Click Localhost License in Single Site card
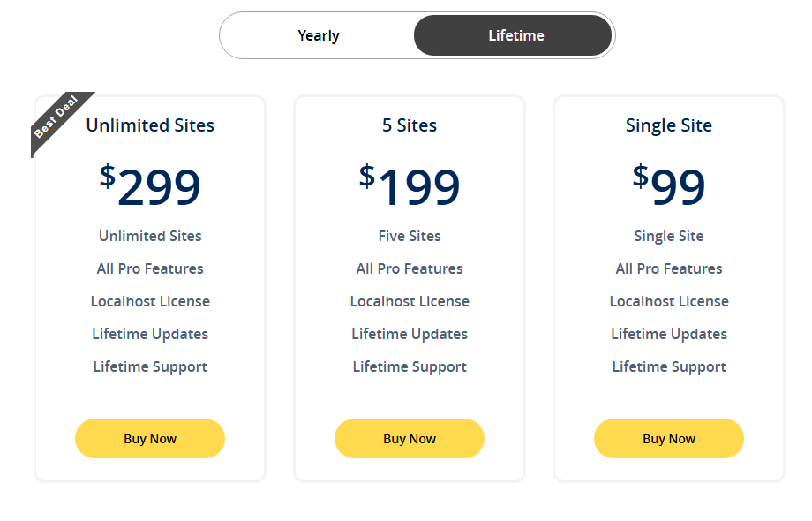 click(668, 301)
